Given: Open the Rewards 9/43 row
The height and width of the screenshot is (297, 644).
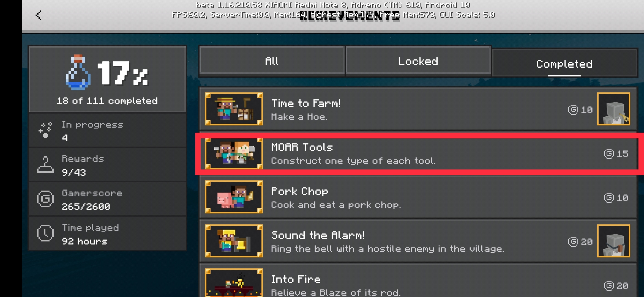Looking at the screenshot, I should [x=107, y=165].
